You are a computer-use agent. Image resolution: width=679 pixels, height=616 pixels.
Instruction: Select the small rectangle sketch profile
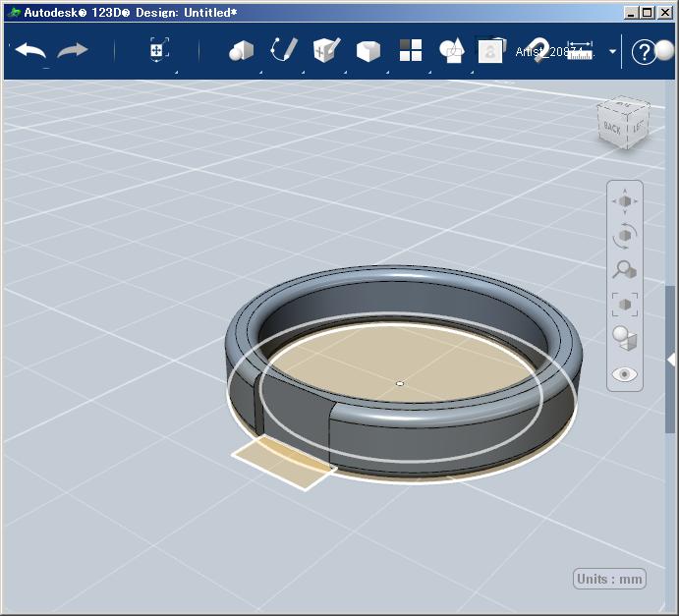coord(284,465)
